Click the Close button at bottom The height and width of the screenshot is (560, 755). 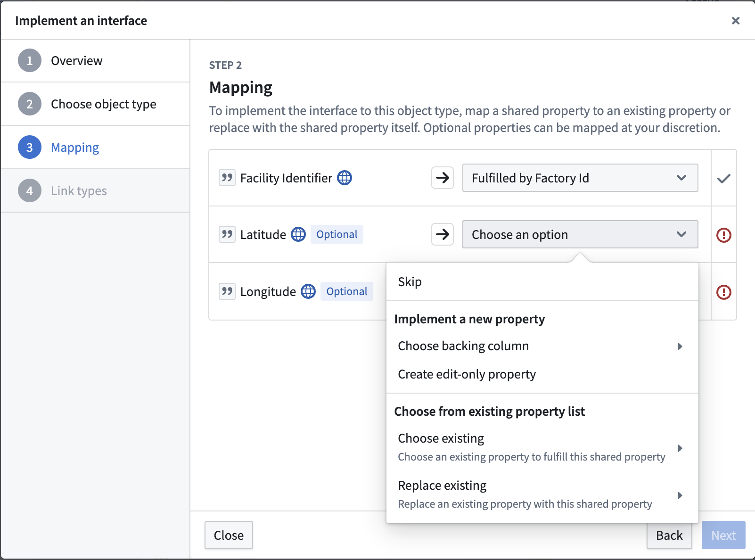pos(229,535)
